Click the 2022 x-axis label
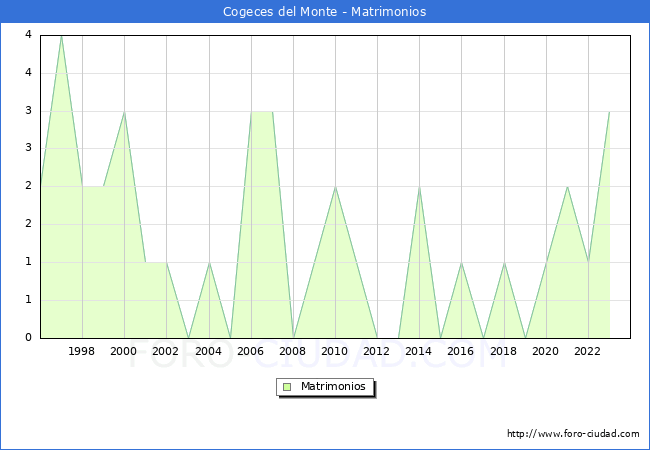 587,351
